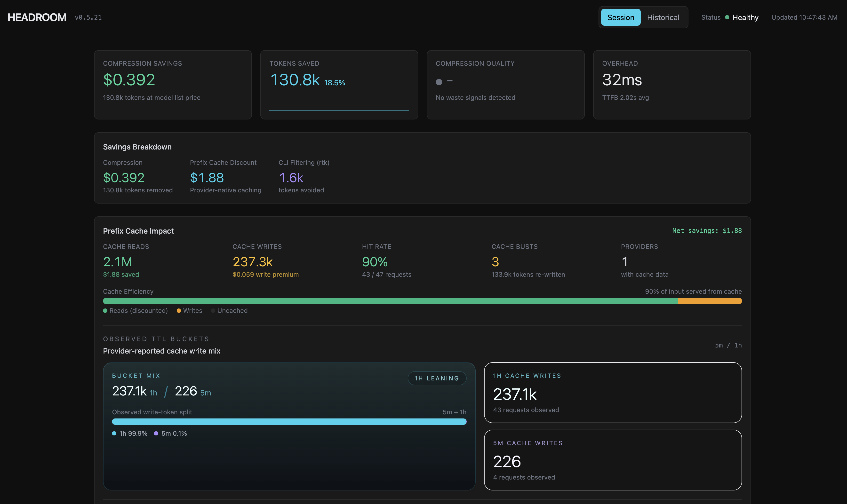Toggle the 1h TTL bucket filter
This screenshot has height=504, width=847.
point(738,345)
